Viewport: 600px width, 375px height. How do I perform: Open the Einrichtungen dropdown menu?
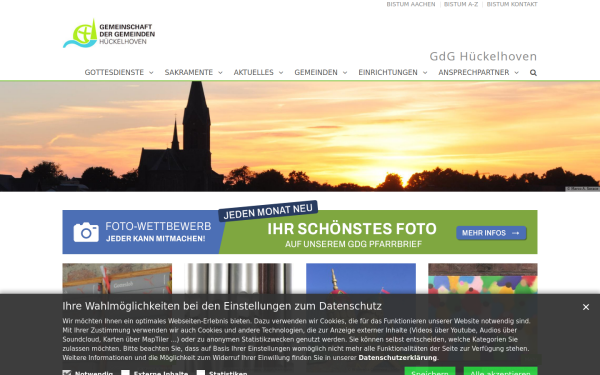[393, 72]
